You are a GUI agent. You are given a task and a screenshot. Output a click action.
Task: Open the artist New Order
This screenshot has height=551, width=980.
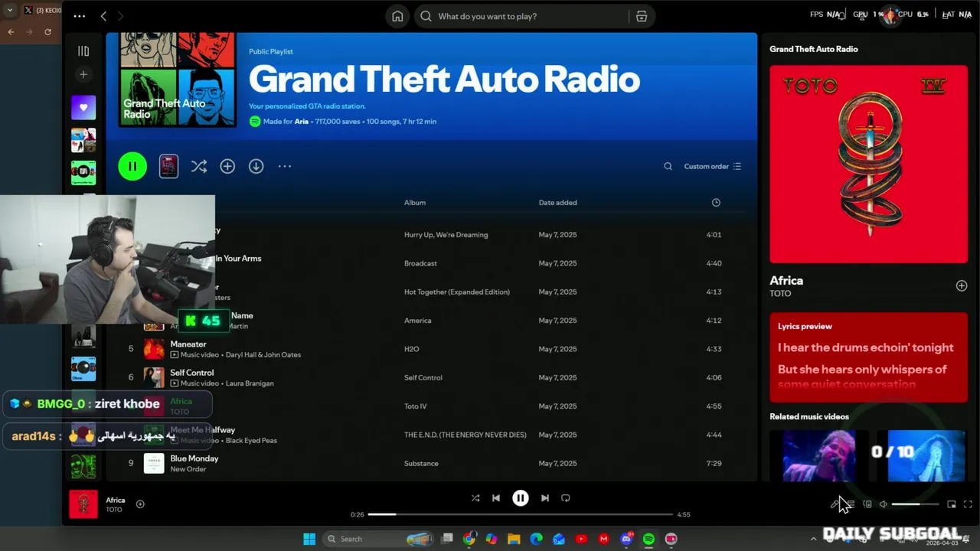click(188, 469)
